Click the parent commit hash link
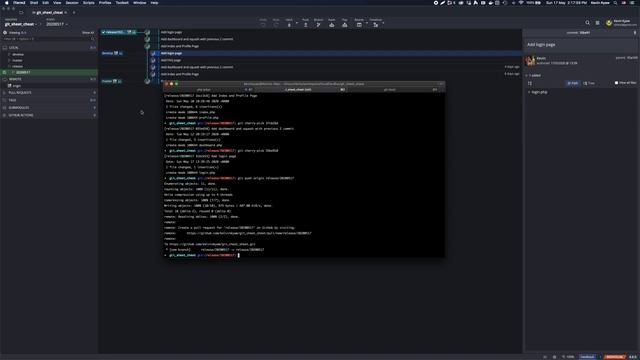Image resolution: width=640 pixels, height=360 pixels. point(632,58)
